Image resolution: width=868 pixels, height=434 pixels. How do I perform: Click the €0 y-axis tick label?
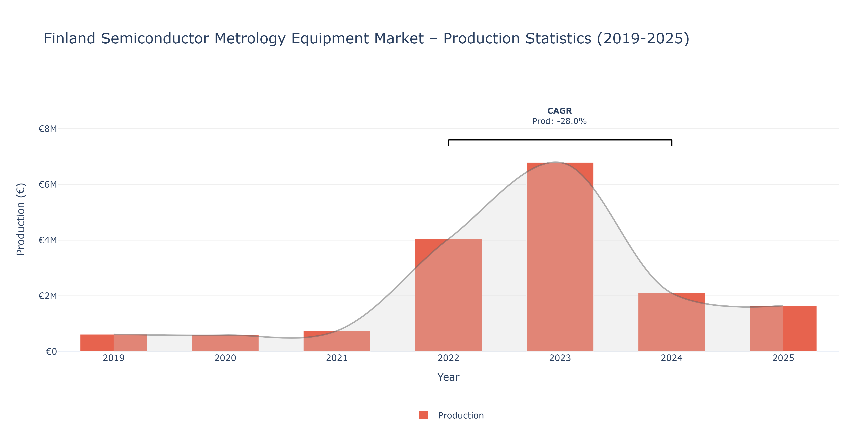coord(51,352)
